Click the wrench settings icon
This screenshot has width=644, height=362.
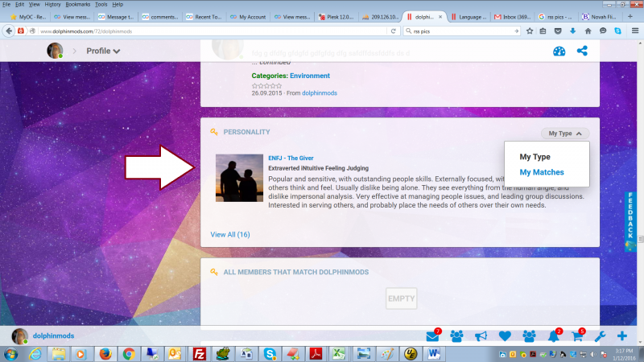[x=599, y=336]
